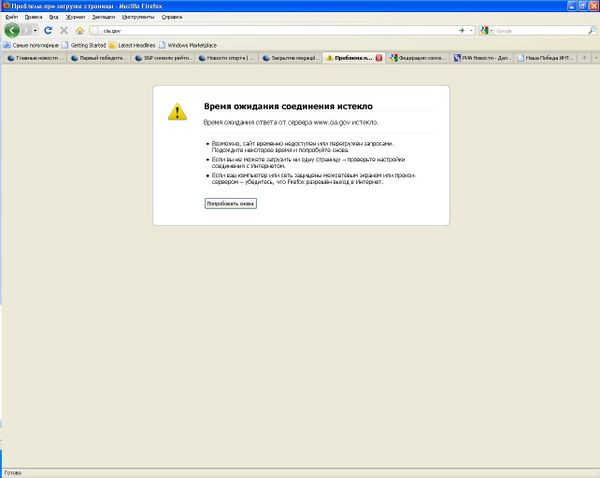Open the Инструменты menu

coord(138,17)
